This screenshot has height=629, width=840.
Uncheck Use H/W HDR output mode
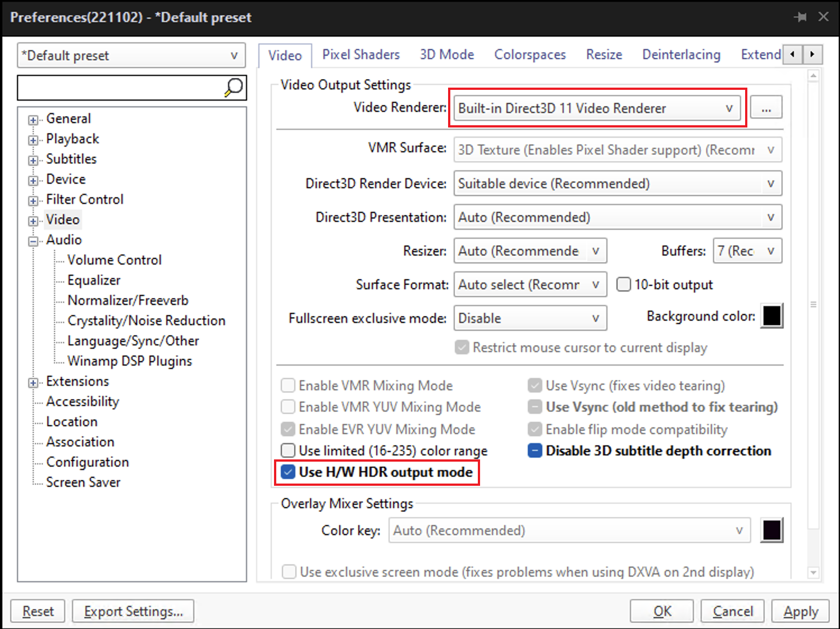tap(288, 472)
